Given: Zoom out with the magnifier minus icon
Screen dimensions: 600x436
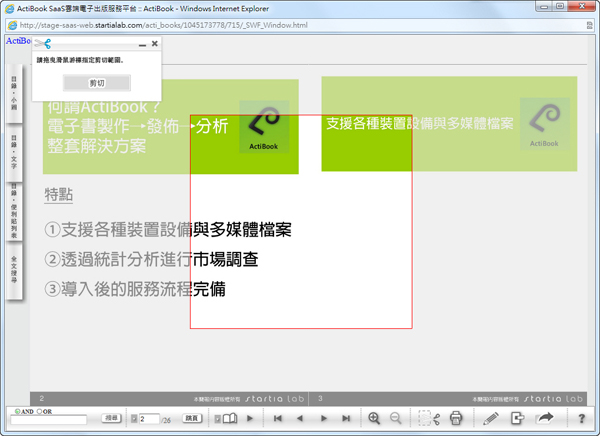Looking at the screenshot, I should 395,418.
